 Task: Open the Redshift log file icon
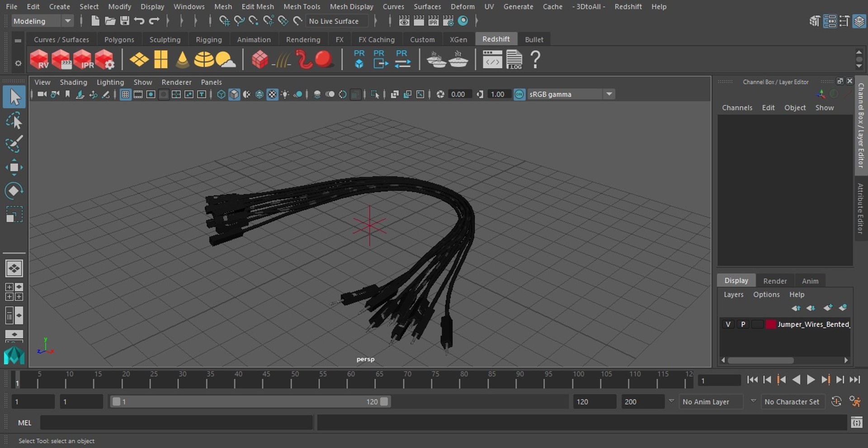514,59
